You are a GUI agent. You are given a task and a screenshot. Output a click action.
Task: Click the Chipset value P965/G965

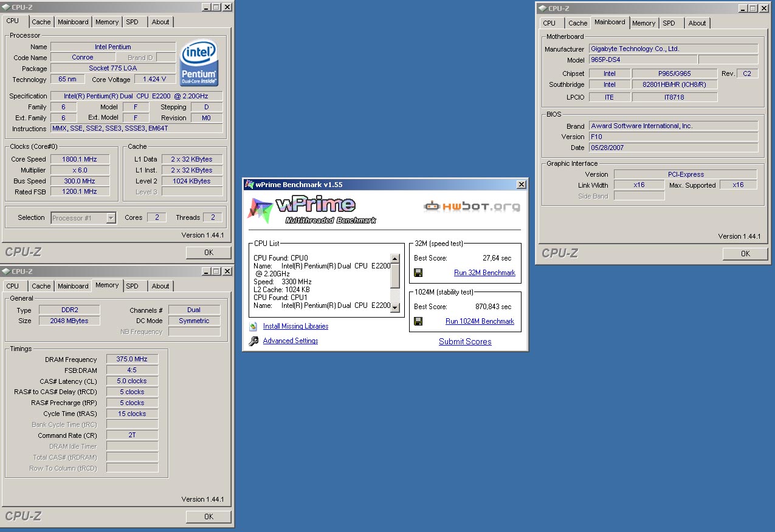675,73
